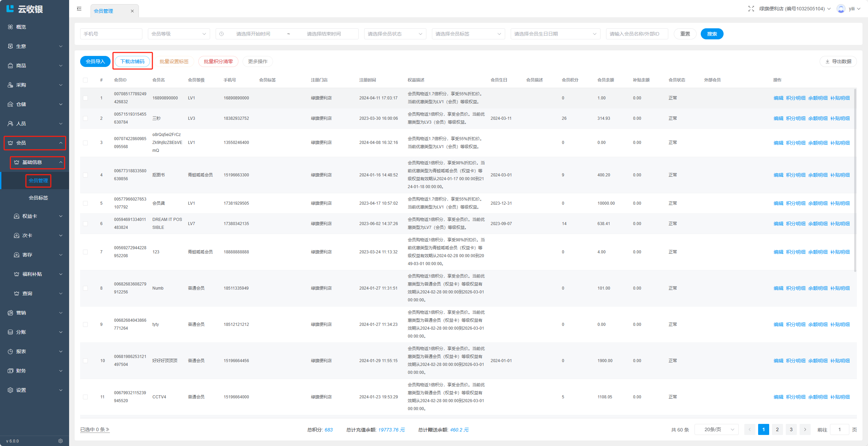This screenshot has width=868, height=446.
Task: Open the 请选择会员状态 dropdown
Action: (395, 34)
